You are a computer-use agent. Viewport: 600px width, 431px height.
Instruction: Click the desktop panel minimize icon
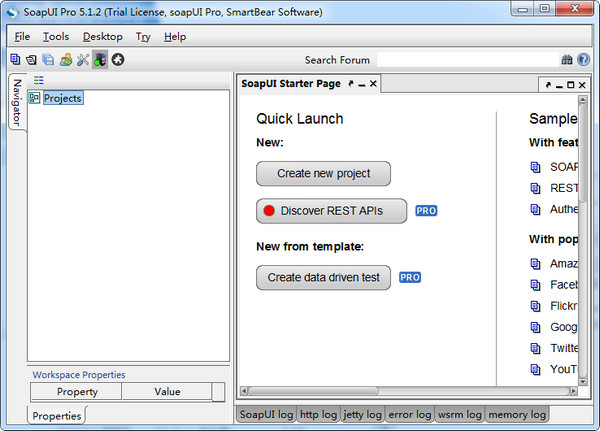(559, 86)
